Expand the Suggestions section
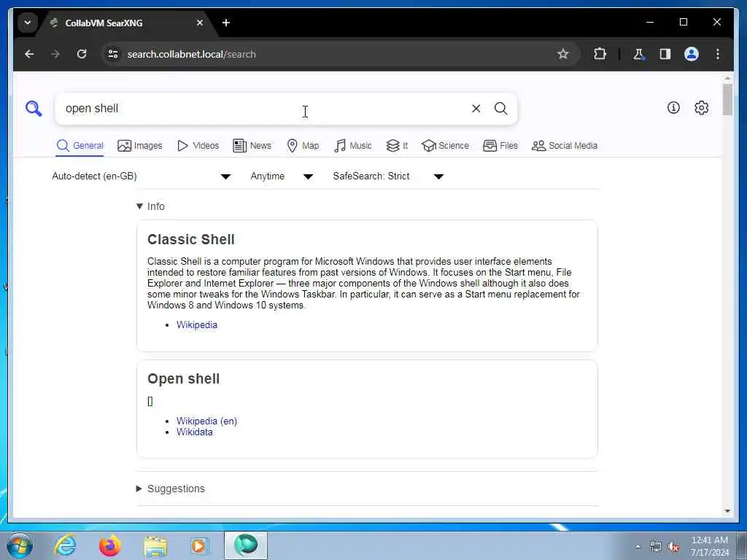This screenshot has width=747, height=560. coord(171,489)
